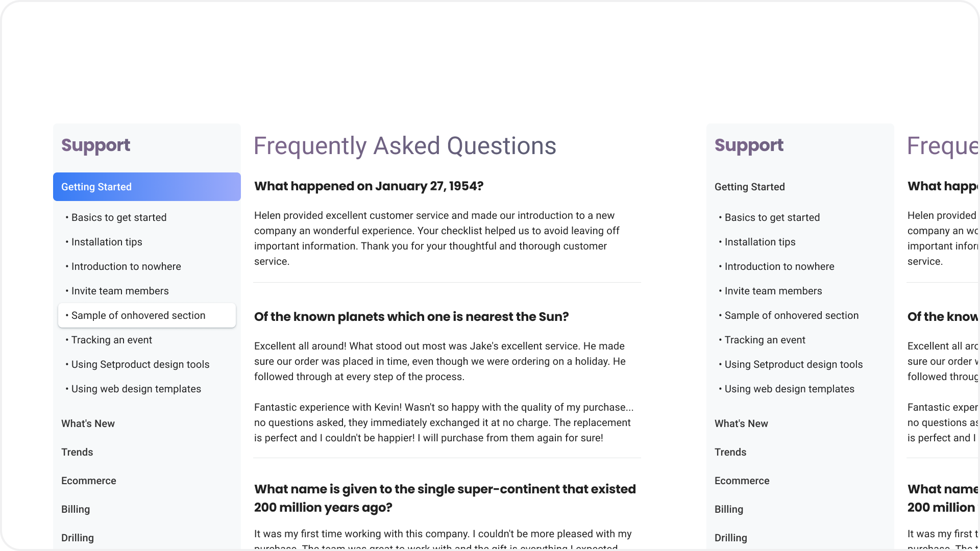Expand Trends section in sidebar

(76, 452)
